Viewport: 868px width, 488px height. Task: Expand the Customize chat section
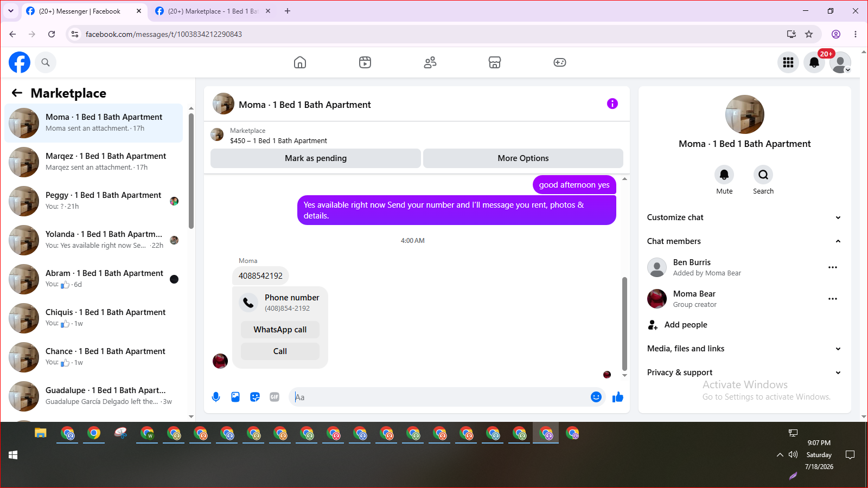point(744,217)
